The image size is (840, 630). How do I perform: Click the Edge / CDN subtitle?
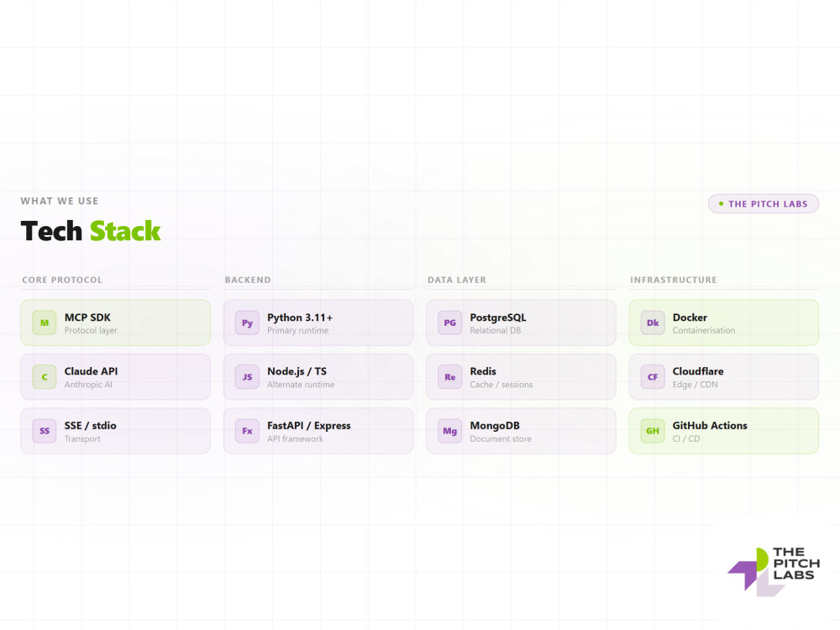pyautogui.click(x=696, y=385)
